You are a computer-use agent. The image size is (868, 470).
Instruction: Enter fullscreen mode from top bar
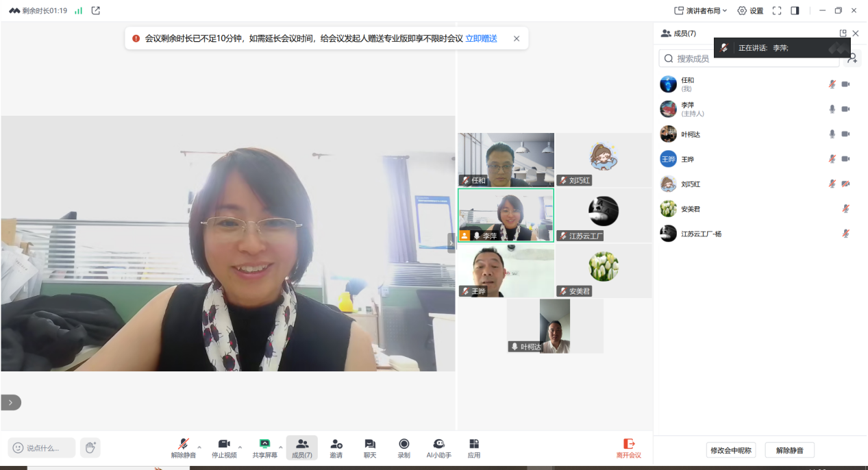[x=777, y=10]
